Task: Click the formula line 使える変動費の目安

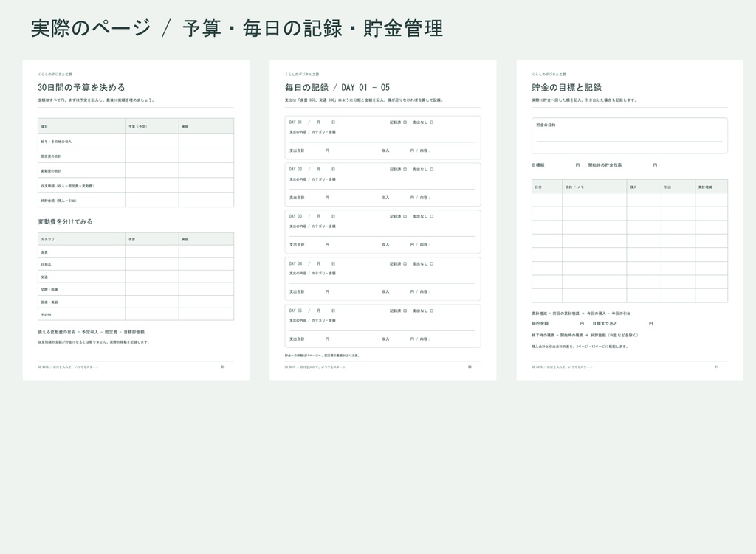Action: click(91, 332)
